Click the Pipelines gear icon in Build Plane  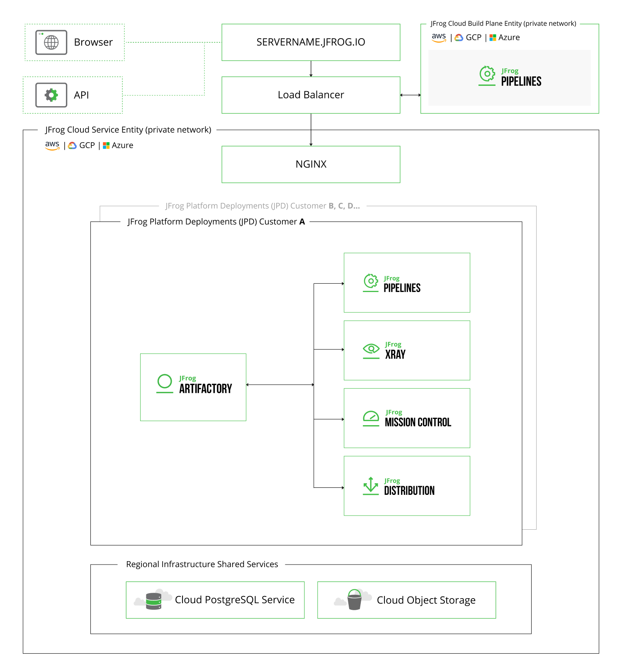click(487, 75)
